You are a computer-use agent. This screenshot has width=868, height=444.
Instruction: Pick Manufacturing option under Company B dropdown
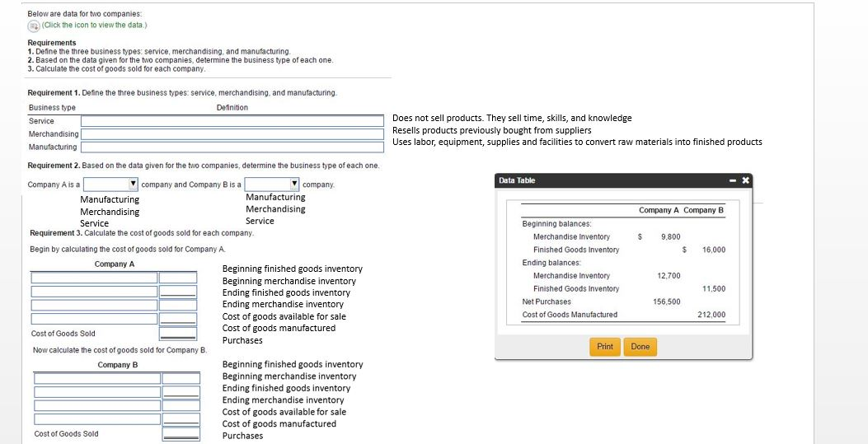[x=275, y=198]
